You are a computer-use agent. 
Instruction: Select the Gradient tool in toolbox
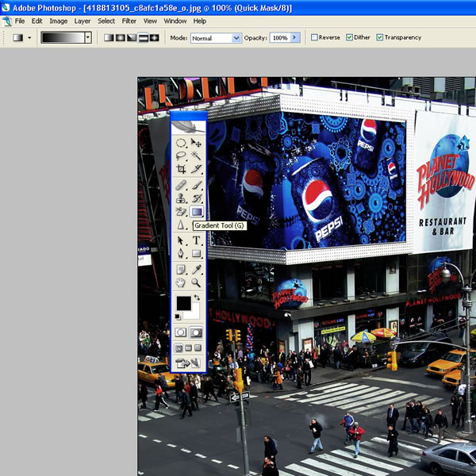pos(196,212)
